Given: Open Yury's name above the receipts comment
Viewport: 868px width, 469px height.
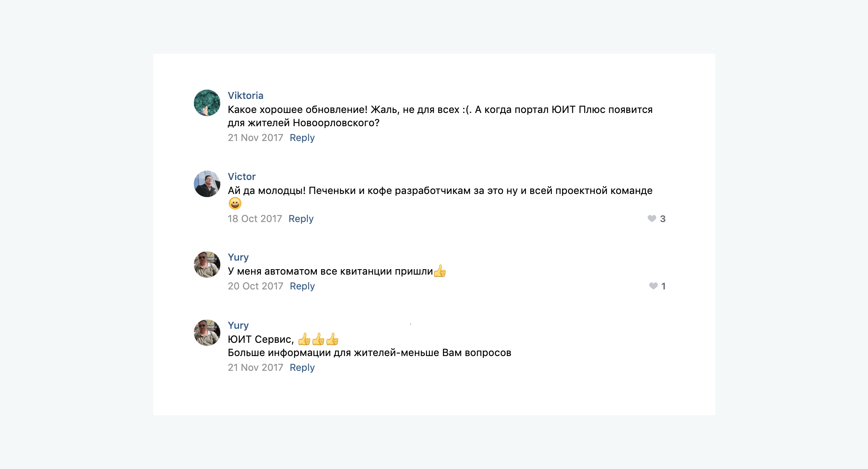Looking at the screenshot, I should tap(238, 257).
